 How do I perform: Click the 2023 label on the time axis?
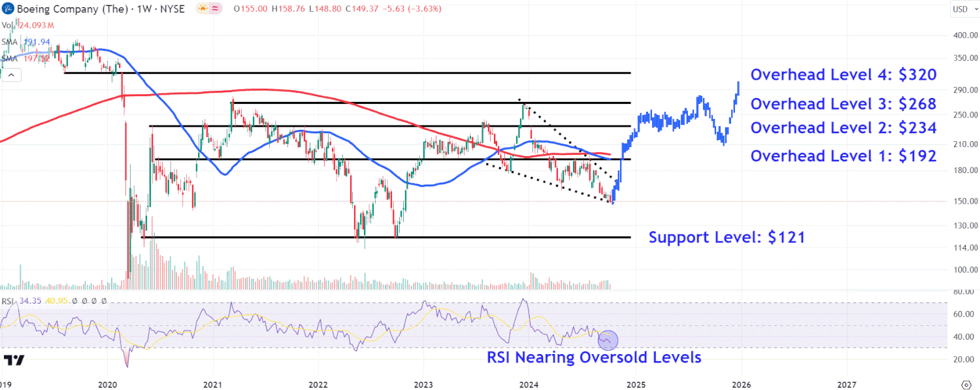tap(423, 383)
